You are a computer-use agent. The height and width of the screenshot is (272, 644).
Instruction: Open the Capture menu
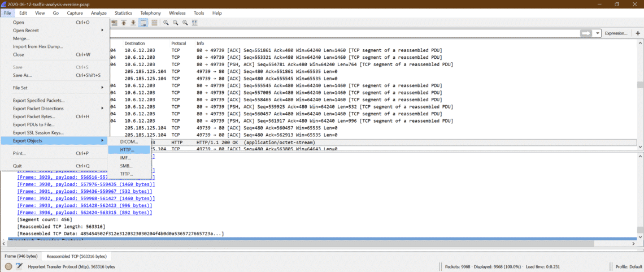point(75,13)
